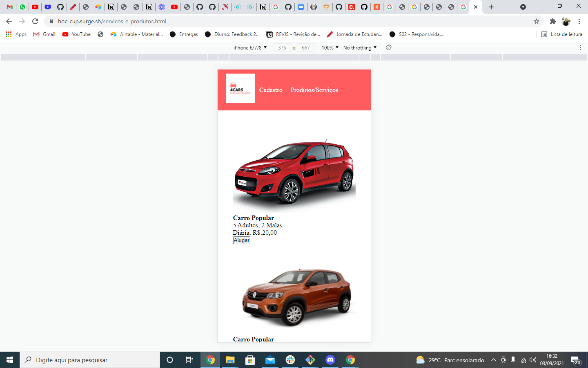
Task: Open Chrome's three-dot settings menu
Action: tap(579, 21)
